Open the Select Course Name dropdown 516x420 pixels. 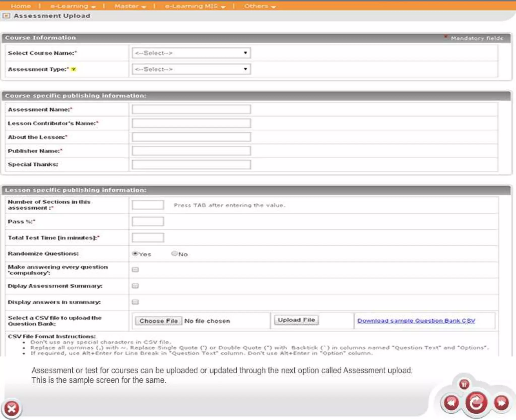pos(191,53)
